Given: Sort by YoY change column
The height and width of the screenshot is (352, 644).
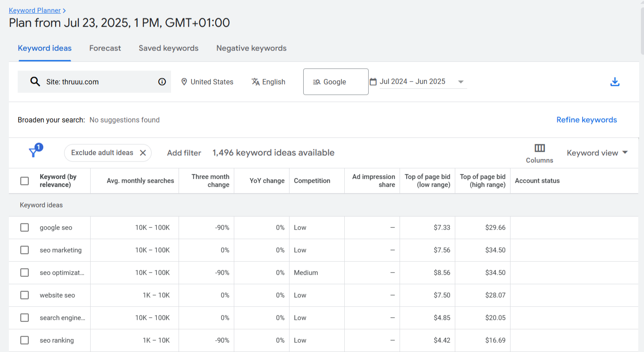Looking at the screenshot, I should (267, 181).
